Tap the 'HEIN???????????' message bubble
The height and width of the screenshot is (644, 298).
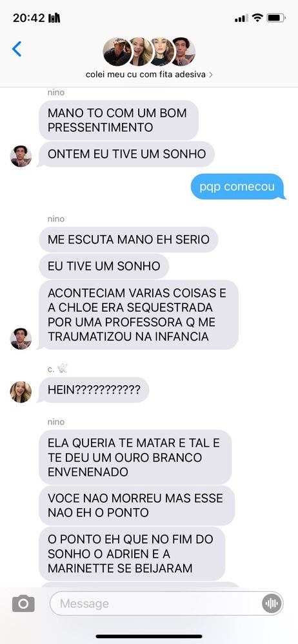(94, 390)
